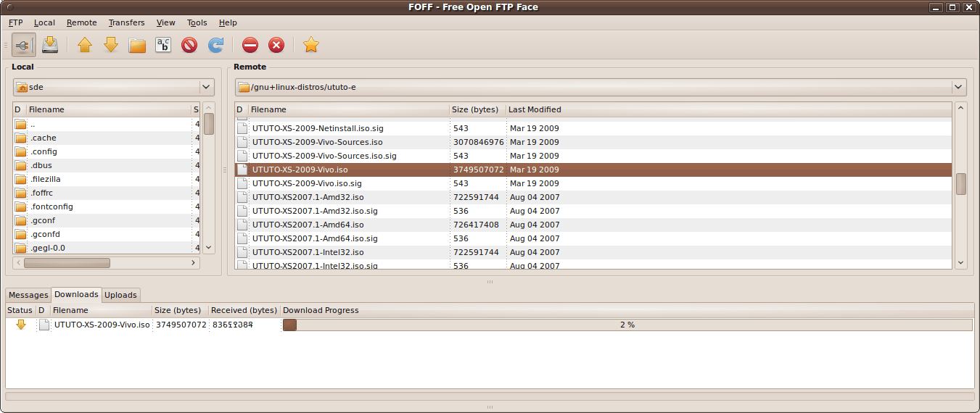Open the Tools menu
The image size is (980, 413).
pos(197,22)
